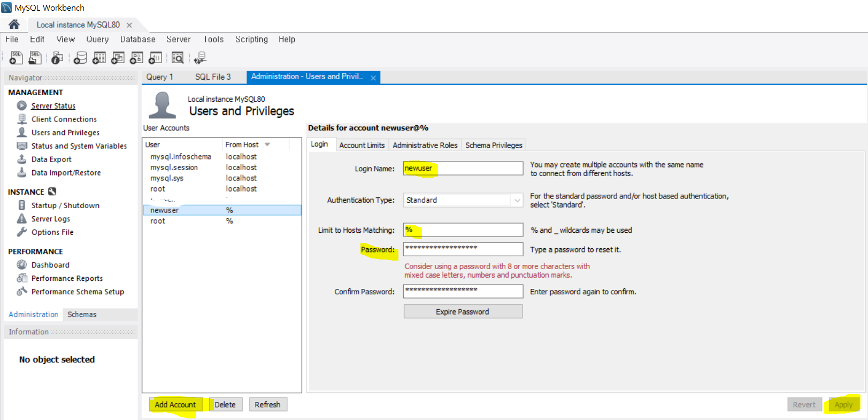
Task: Open the Administrative Roles tab
Action: [425, 145]
